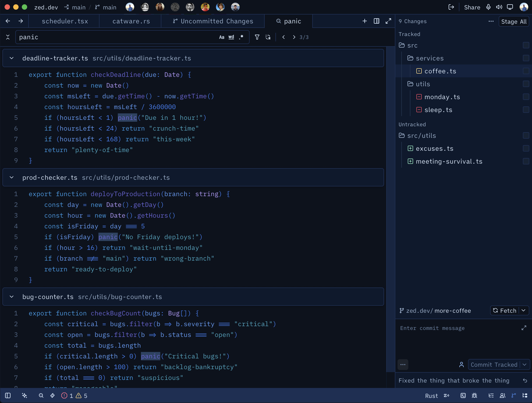532x403 pixels.
Task: Navigate forward in editor history
Action: pyautogui.click(x=21, y=21)
